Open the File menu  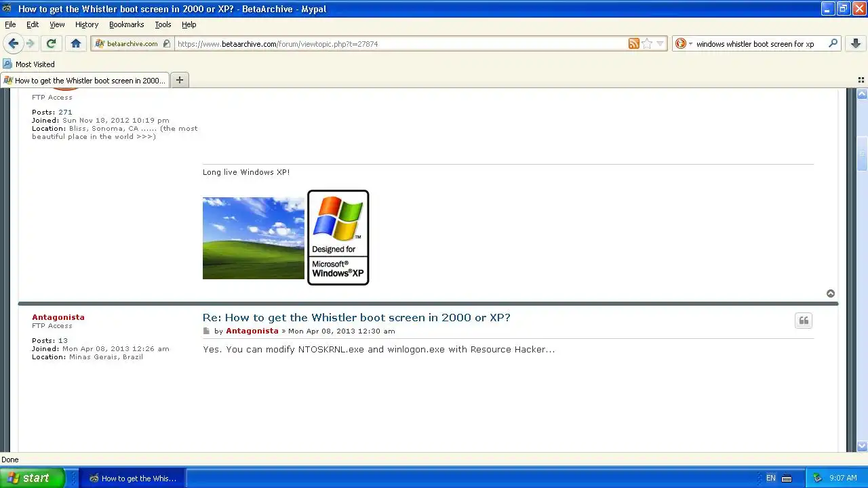coord(10,24)
